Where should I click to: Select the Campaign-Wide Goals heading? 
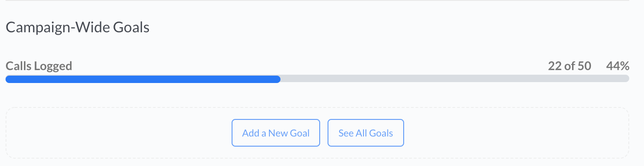(x=78, y=28)
